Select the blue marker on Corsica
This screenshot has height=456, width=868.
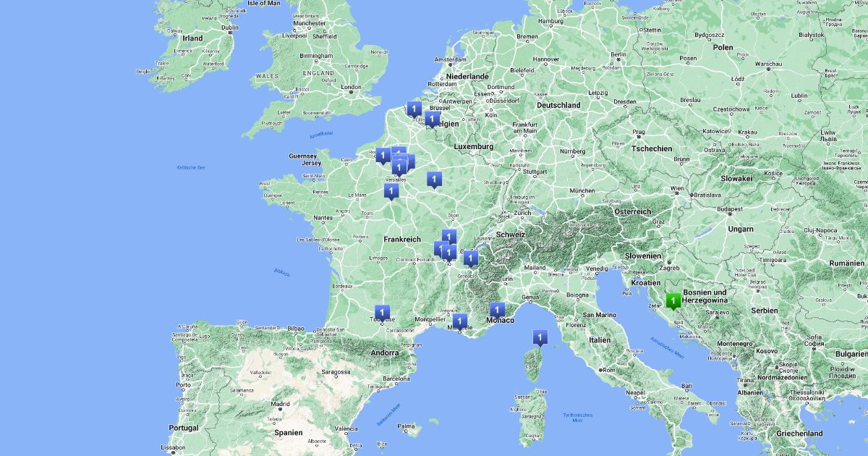539,337
